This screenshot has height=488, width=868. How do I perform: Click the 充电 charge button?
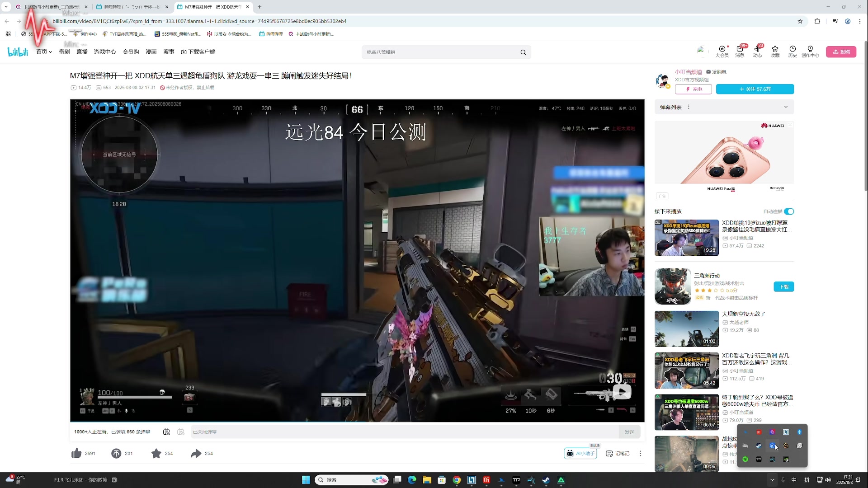693,89
